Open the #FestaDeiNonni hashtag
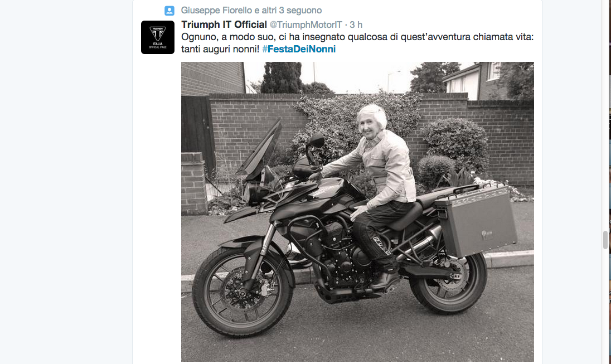 tap(299, 49)
